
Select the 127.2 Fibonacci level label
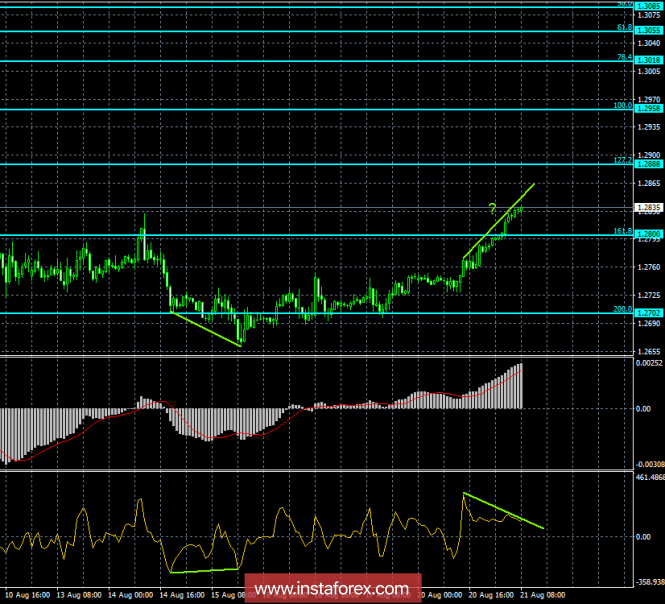click(623, 160)
